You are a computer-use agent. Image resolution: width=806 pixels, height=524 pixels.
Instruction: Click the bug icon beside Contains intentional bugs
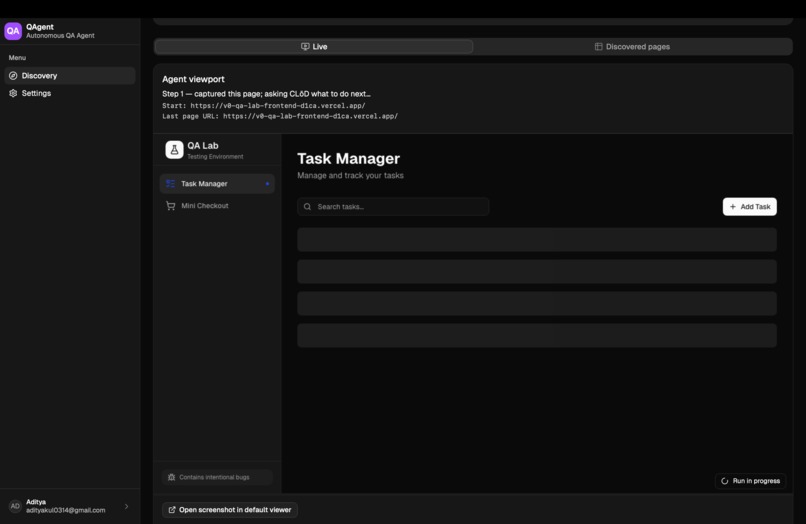pos(172,477)
